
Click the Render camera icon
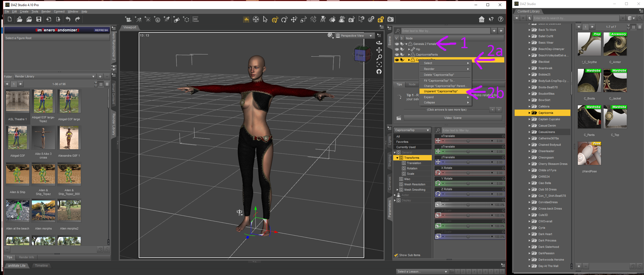(391, 19)
